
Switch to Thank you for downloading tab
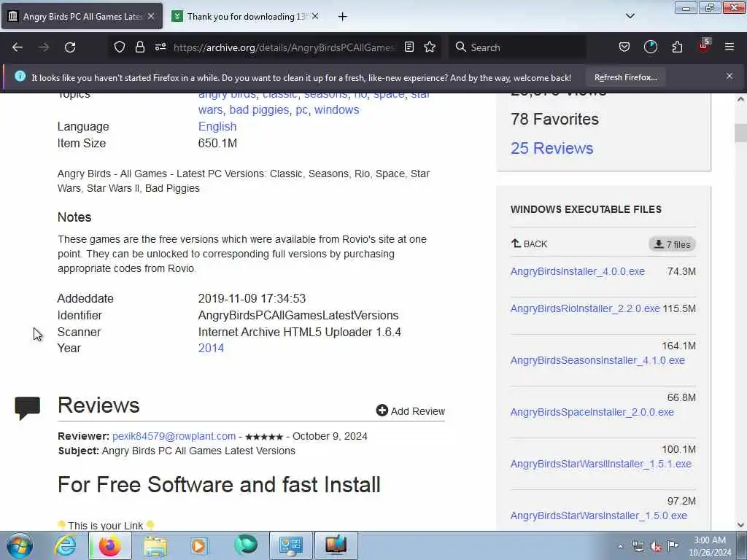point(245,16)
